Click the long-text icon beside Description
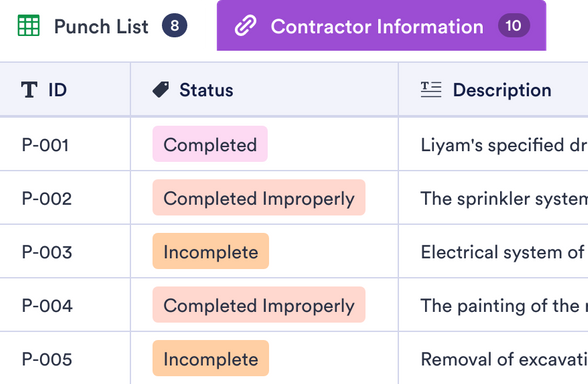Image resolution: width=588 pixels, height=384 pixels. [x=431, y=90]
